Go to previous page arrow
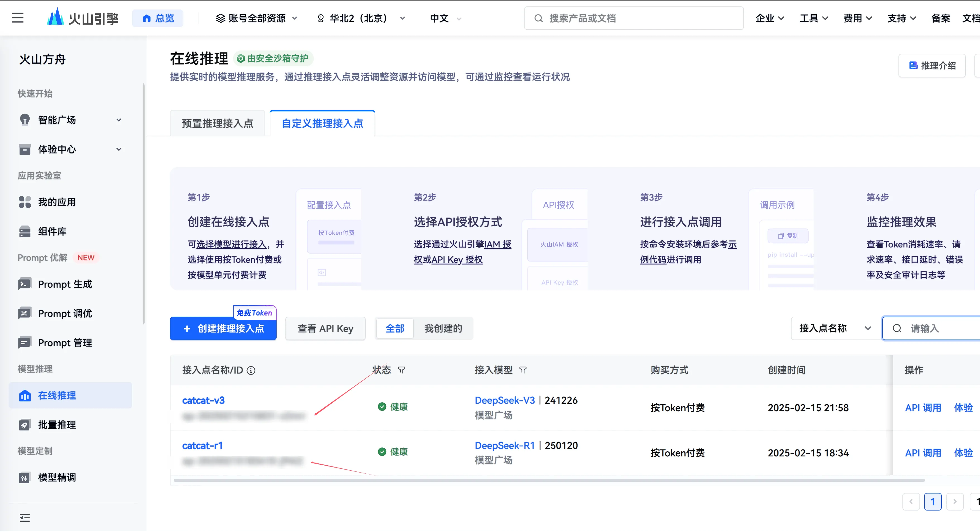Viewport: 980px width, 532px height. pos(911,502)
